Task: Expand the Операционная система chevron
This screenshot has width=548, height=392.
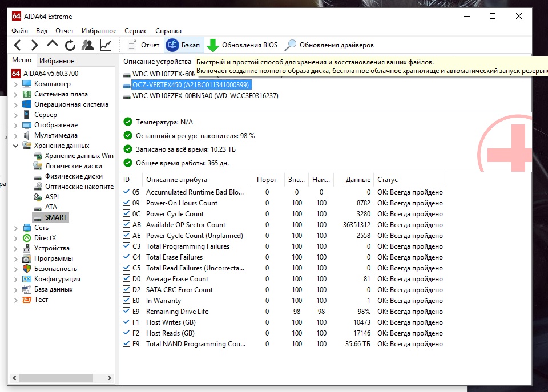Action: tap(16, 105)
